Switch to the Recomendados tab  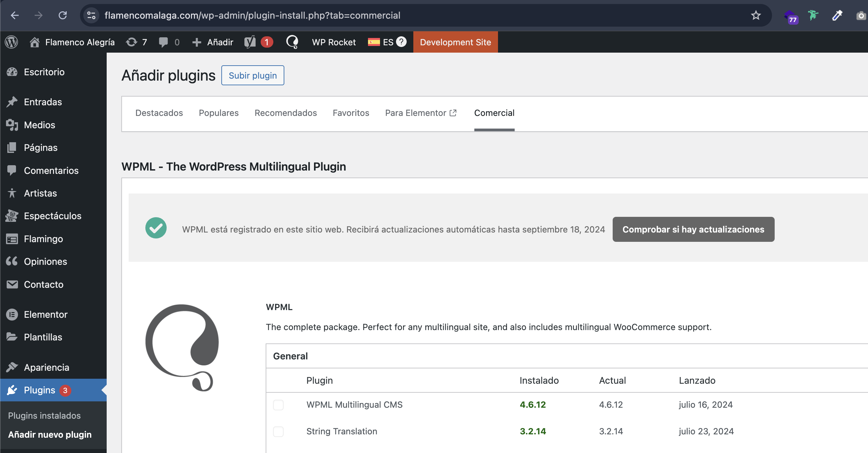click(285, 113)
